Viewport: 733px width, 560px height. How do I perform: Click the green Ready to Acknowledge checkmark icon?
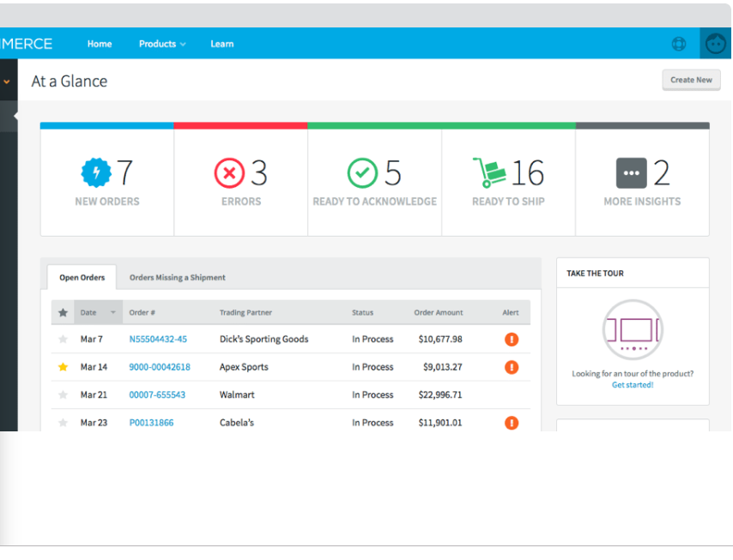(361, 172)
